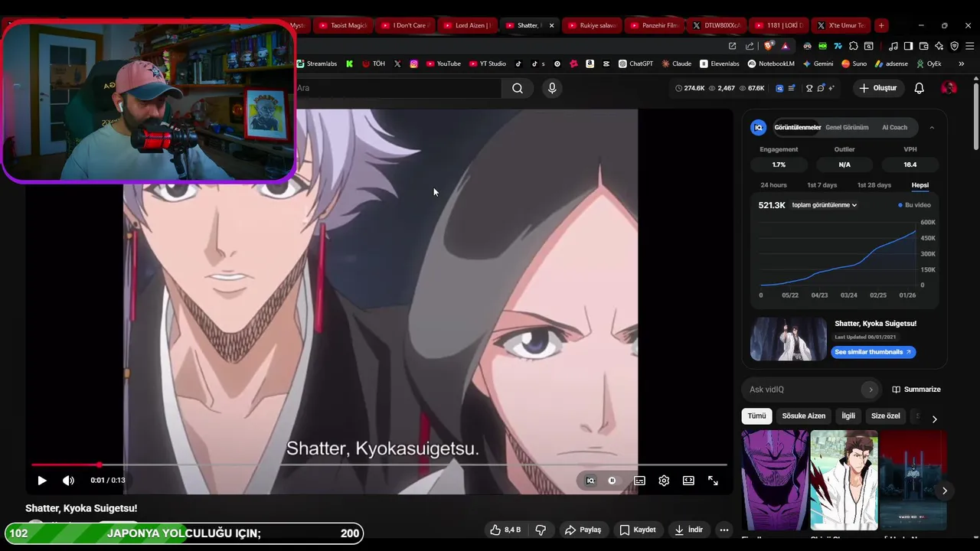Open Shatter, Kyoka Suigetsu thumbnail in vidIQ panel
Screen dimensions: 980x551
click(789, 339)
